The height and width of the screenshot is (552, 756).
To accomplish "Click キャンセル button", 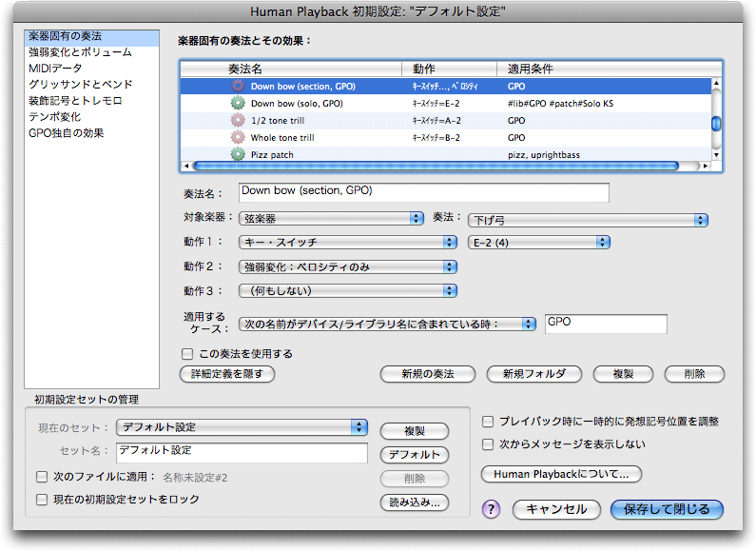I will pyautogui.click(x=556, y=509).
